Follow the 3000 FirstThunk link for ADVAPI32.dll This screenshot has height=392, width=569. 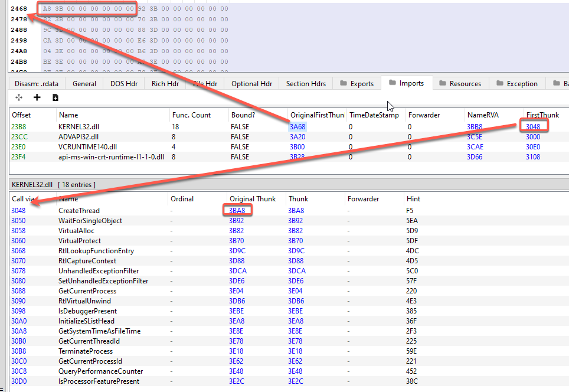point(533,136)
